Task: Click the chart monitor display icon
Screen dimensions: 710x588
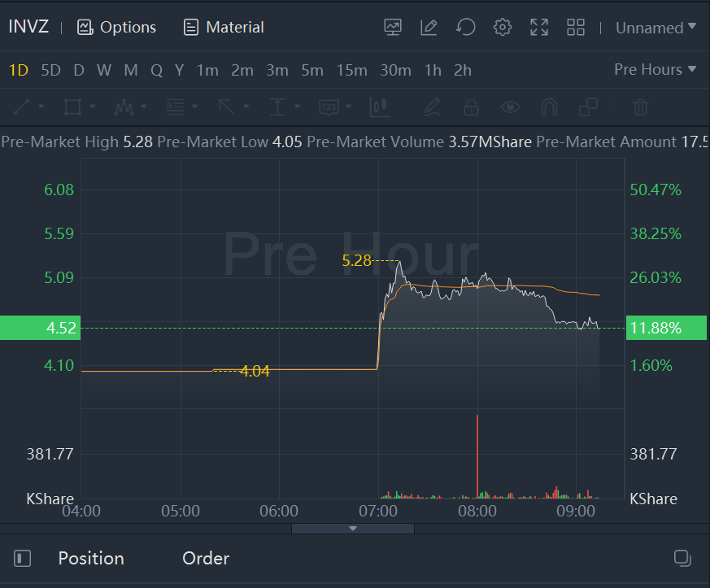Action: [393, 28]
